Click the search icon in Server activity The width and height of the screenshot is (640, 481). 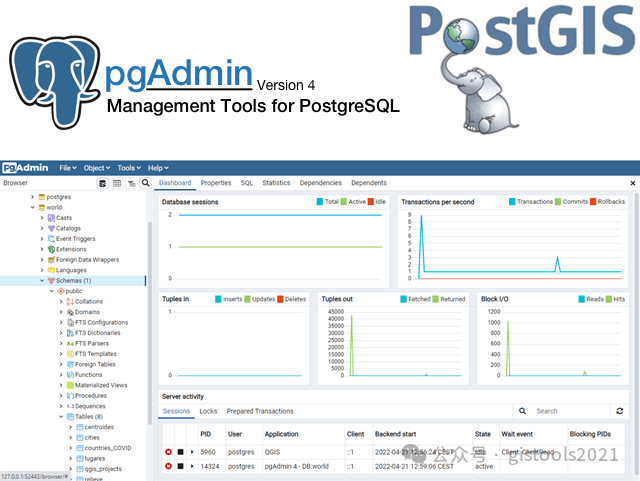522,411
